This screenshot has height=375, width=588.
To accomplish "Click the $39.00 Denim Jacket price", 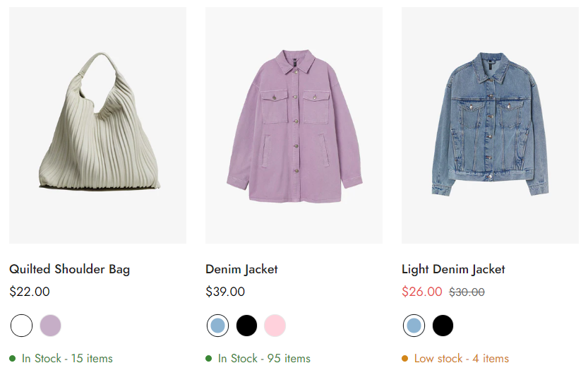I will 225,292.
